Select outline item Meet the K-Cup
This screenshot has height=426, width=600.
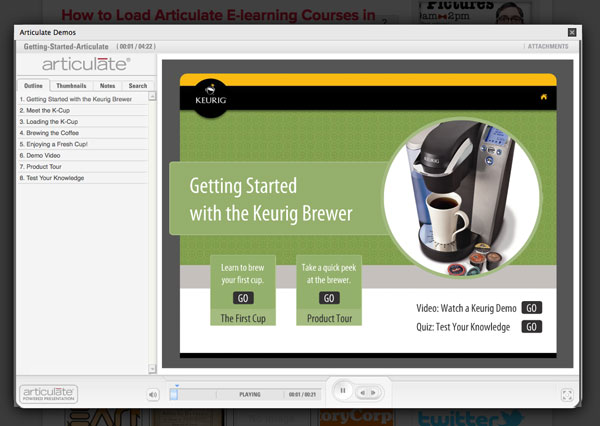tap(83, 110)
